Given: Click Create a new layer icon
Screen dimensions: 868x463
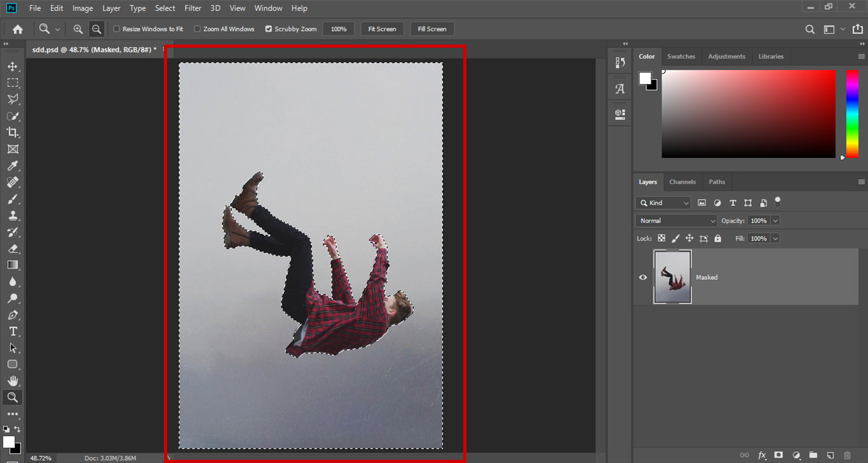Looking at the screenshot, I should point(830,455).
